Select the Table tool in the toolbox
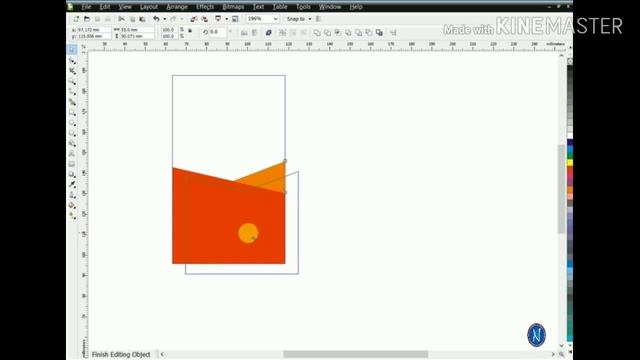This screenshot has width=640, height=360. (x=72, y=164)
